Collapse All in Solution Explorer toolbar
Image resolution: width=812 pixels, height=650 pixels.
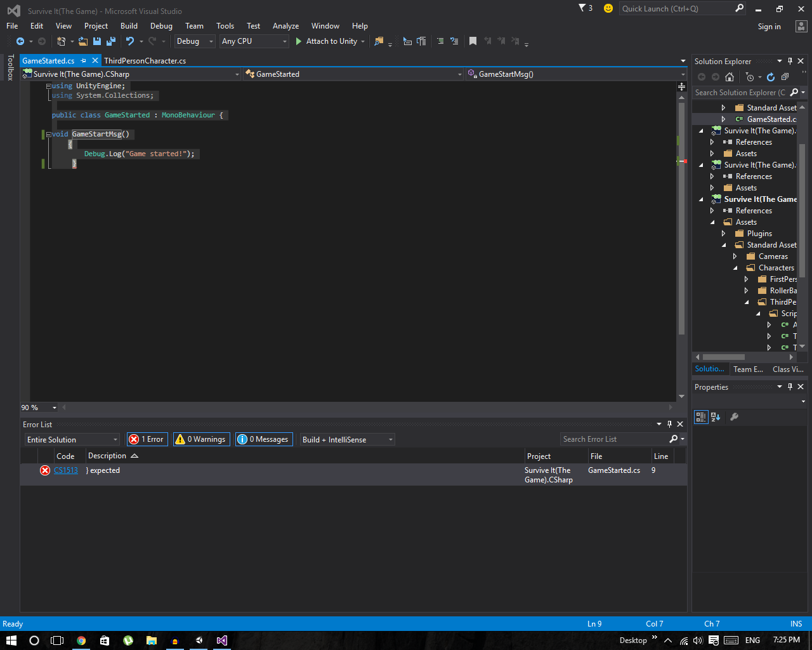point(785,77)
